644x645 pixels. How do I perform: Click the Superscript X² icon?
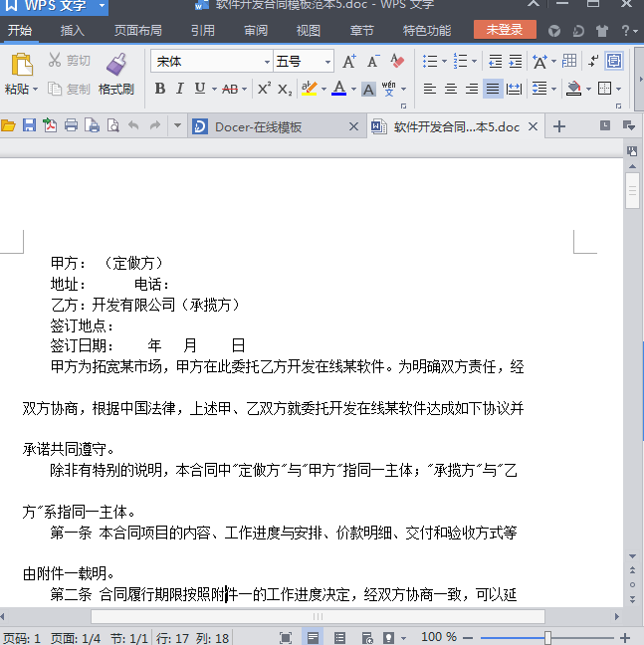click(x=264, y=89)
